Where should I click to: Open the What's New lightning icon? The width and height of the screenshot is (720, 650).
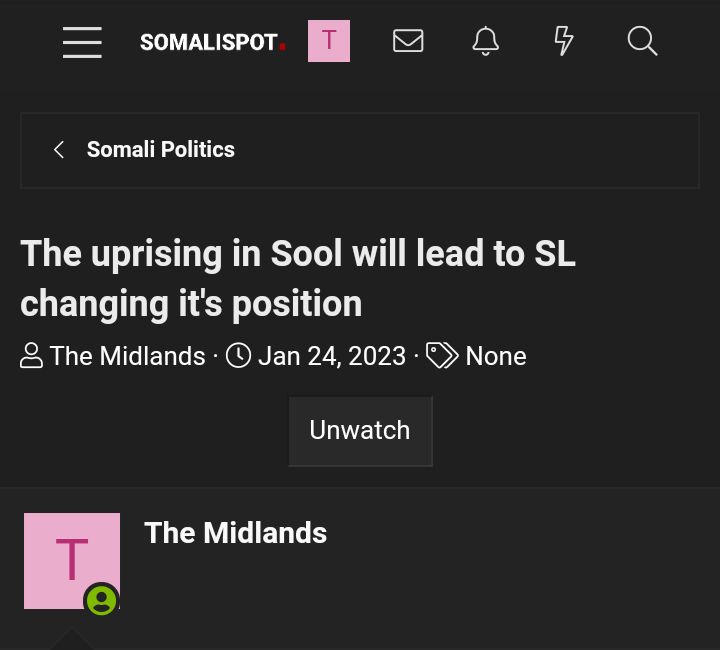[x=563, y=41]
